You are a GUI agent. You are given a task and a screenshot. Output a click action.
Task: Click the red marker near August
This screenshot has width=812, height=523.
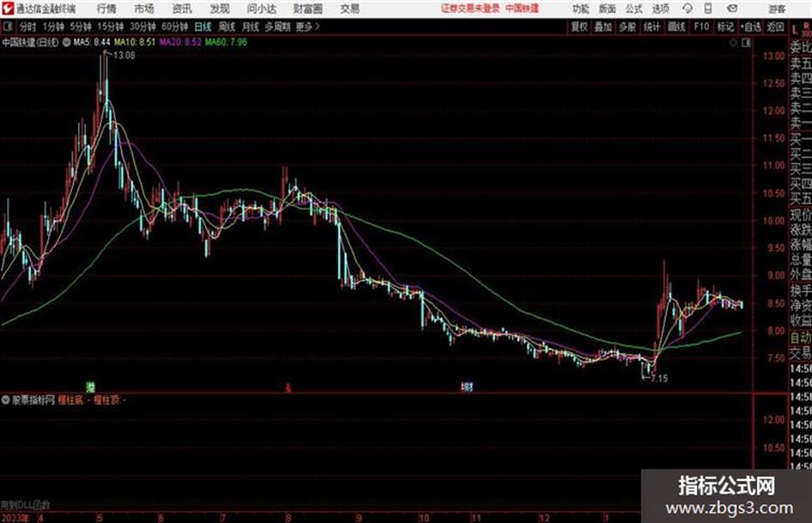[x=289, y=387]
